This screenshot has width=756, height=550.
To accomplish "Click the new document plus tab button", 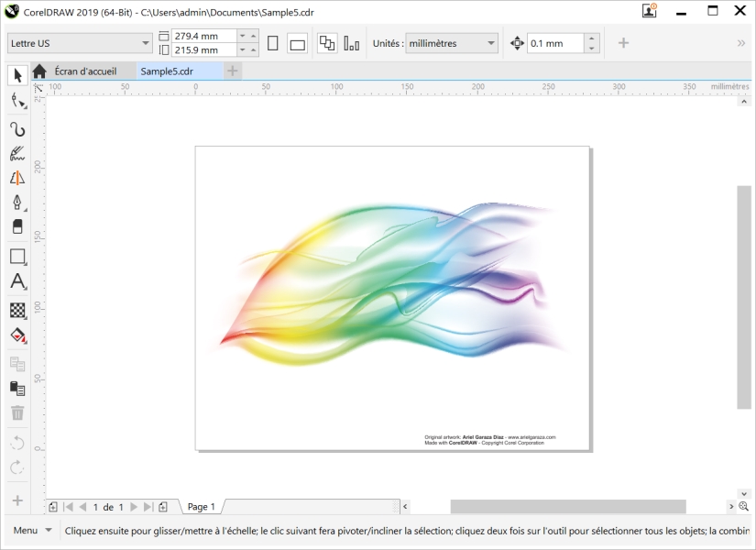I will point(233,71).
